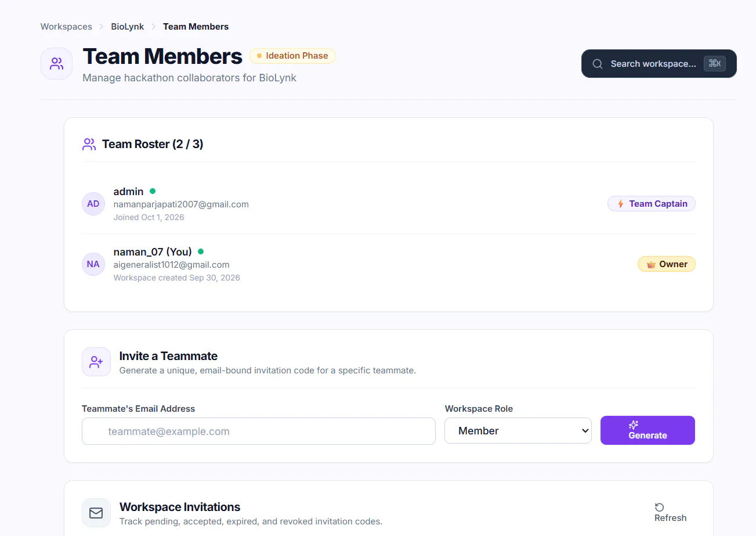Go to Workspaces breadcrumb
Screen dimensions: 756x536
(66, 27)
